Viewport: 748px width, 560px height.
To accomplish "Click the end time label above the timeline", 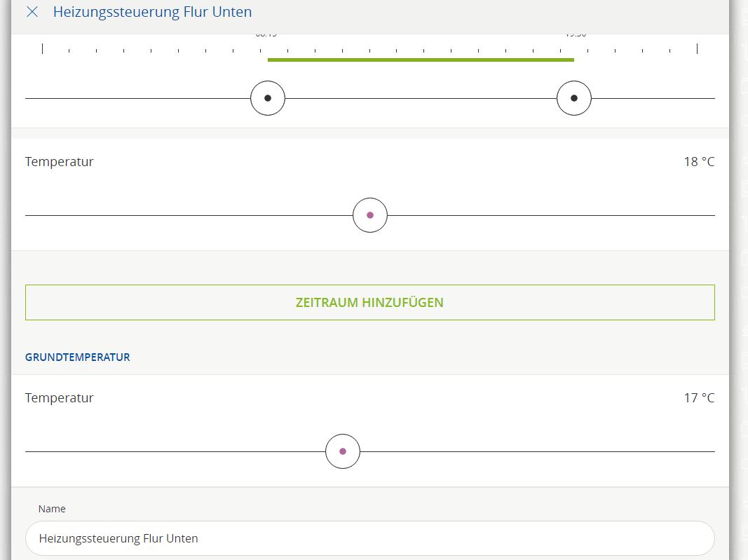I will [576, 34].
